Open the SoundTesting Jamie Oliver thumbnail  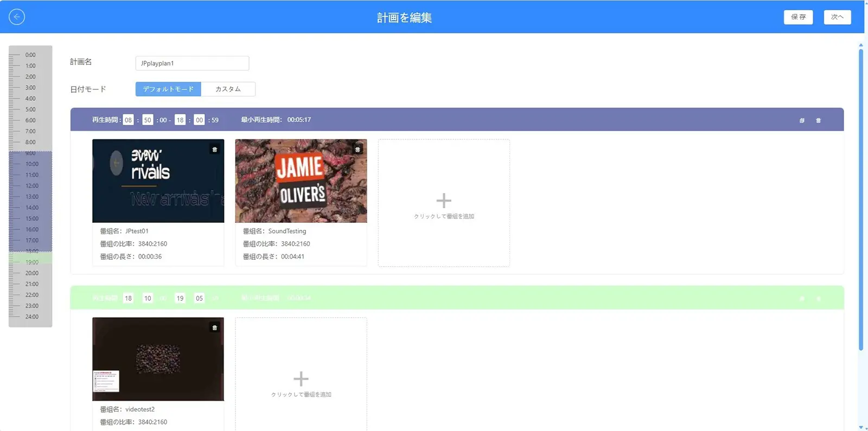[301, 181]
